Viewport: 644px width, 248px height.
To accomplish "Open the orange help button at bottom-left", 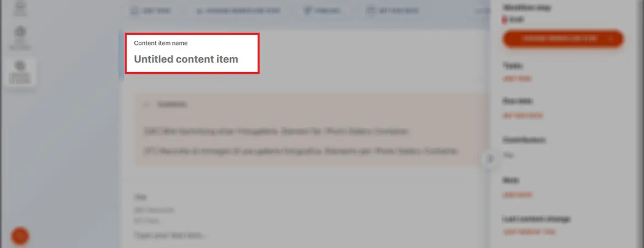I will tap(20, 236).
